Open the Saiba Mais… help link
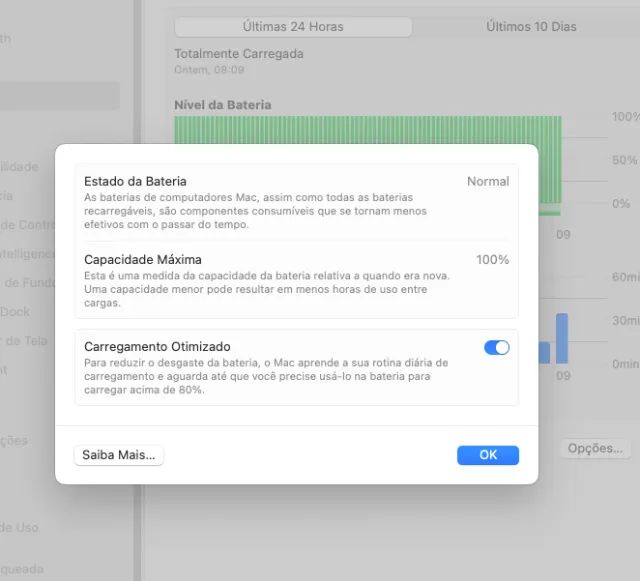Screen dimensions: 640x581 coord(119,455)
